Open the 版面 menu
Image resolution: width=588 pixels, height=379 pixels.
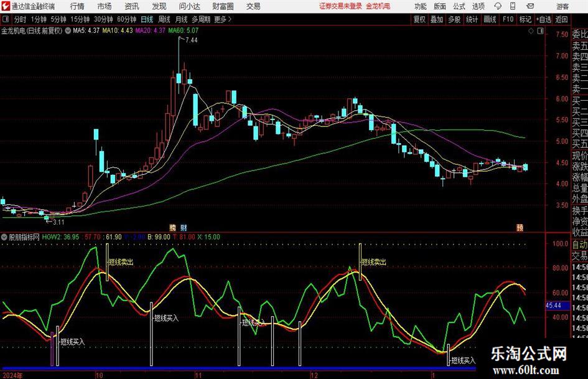(439, 6)
